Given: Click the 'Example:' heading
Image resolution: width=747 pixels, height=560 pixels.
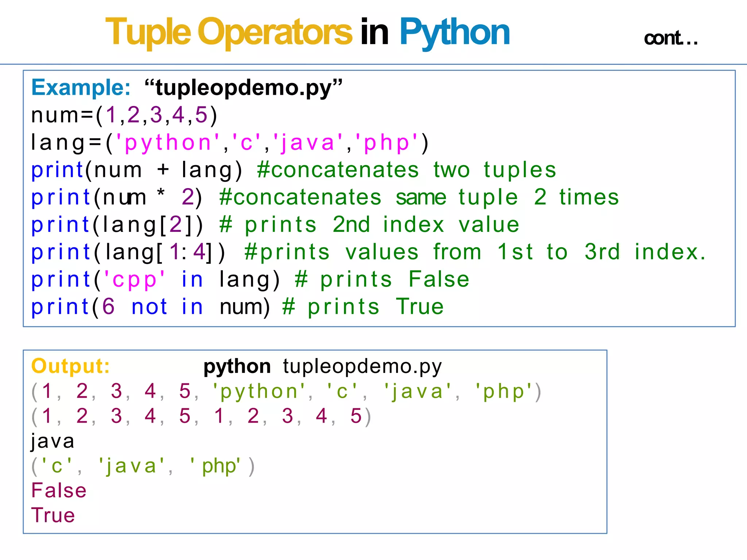Looking at the screenshot, I should click(x=81, y=87).
